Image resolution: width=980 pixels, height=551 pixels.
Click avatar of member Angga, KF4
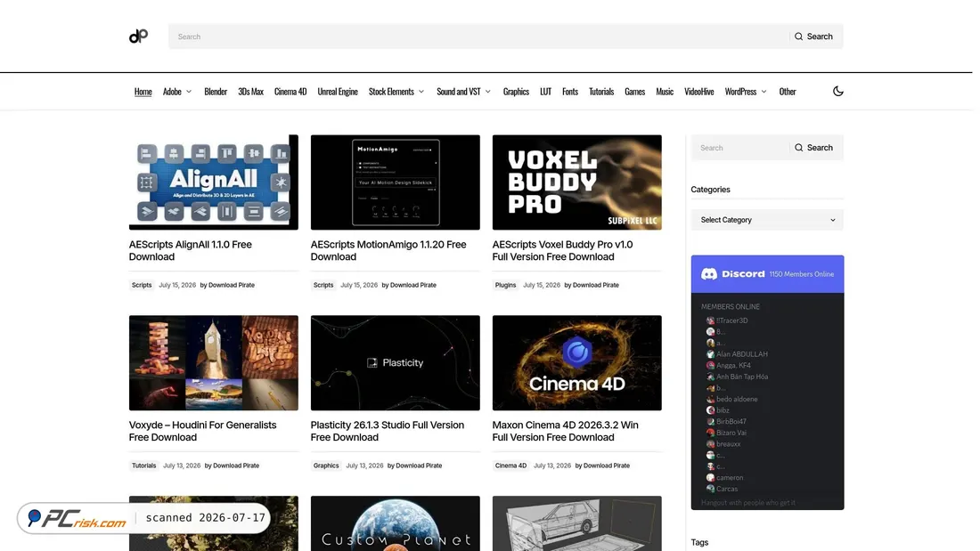point(710,366)
